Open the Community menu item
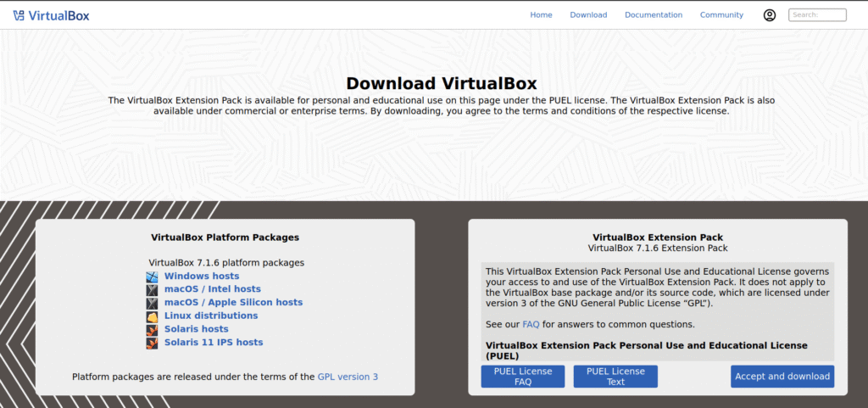 [722, 15]
